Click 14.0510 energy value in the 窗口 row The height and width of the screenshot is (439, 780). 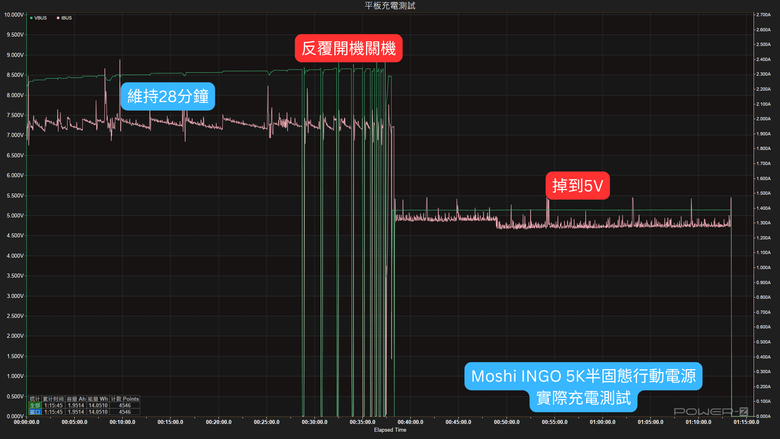(98, 412)
